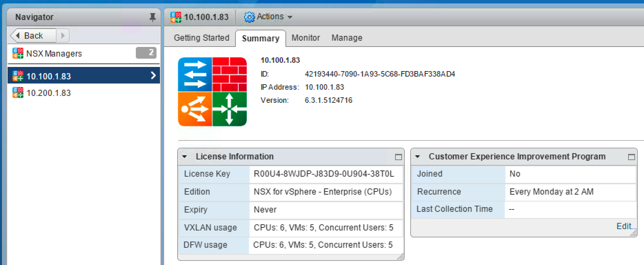Click the 10.200.1.83 manager icon
Screen dimensions: 644x265
(18, 93)
